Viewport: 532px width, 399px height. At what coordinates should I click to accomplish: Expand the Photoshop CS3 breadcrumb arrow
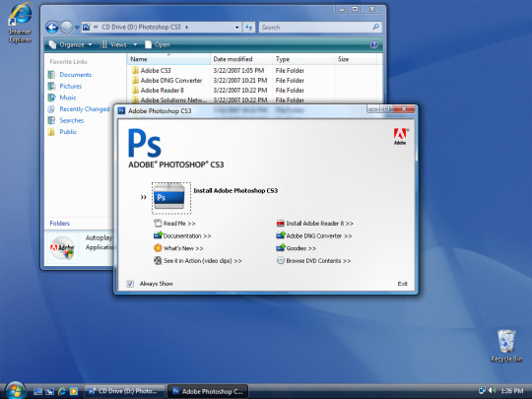(x=186, y=27)
